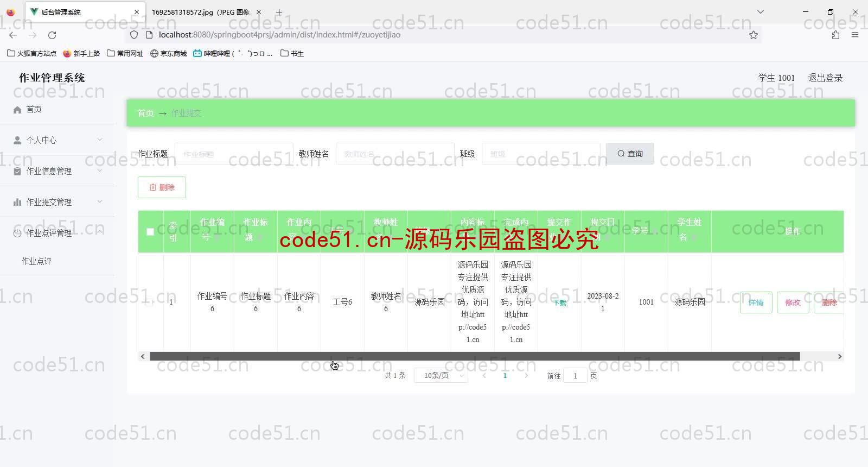Image resolution: width=868 pixels, height=467 pixels.
Task: Click the browser forward arrow
Action: [33, 35]
